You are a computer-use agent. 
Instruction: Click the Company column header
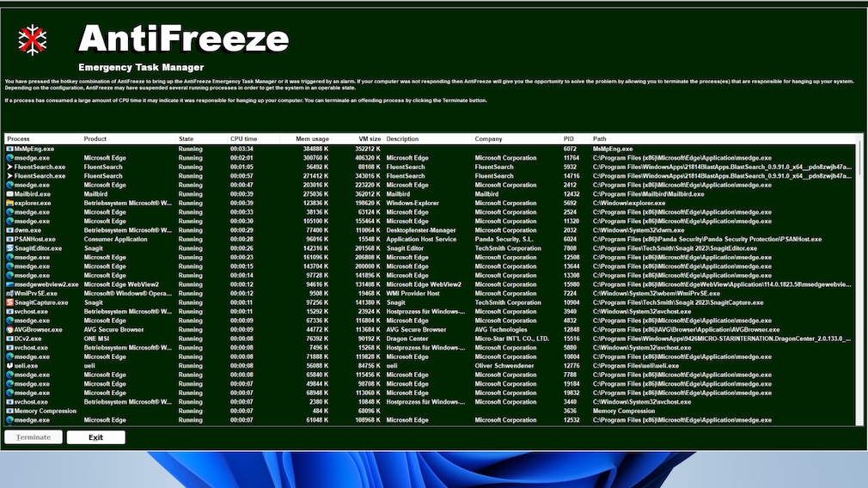(x=488, y=138)
